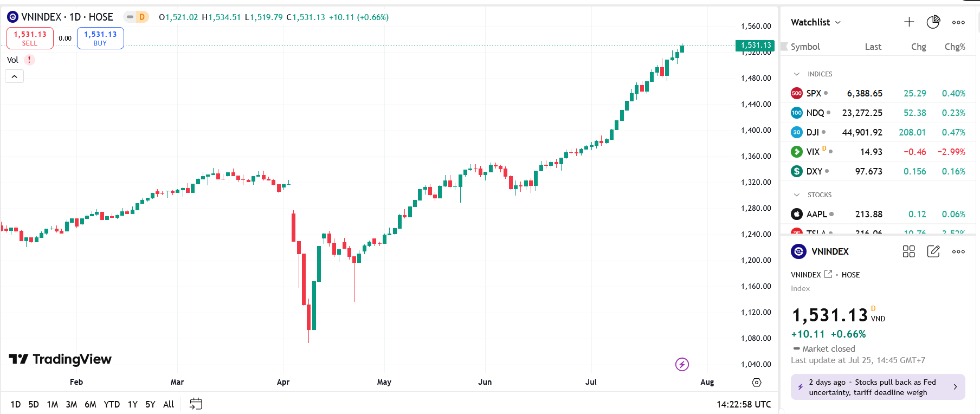Switch to the YTD range
Image resolution: width=980 pixels, height=414 pixels.
(112, 404)
